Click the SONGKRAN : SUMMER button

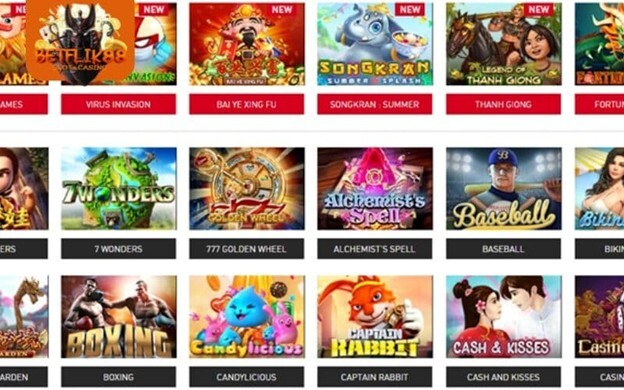(375, 104)
